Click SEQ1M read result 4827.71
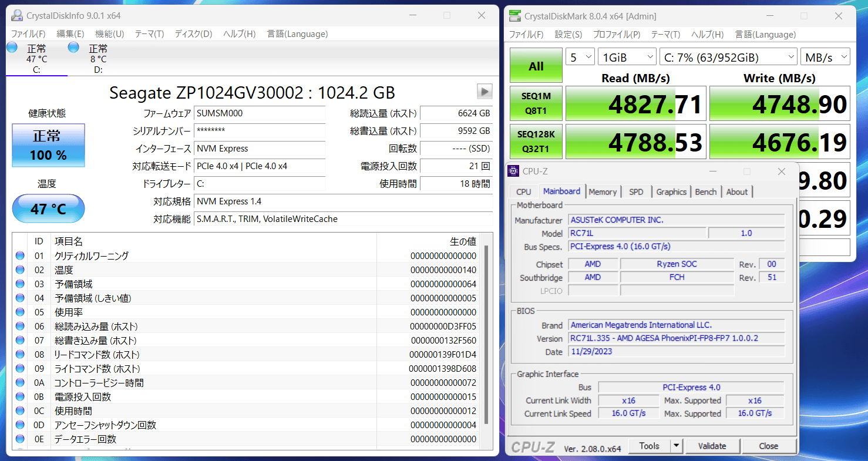868x461 pixels. tap(636, 104)
